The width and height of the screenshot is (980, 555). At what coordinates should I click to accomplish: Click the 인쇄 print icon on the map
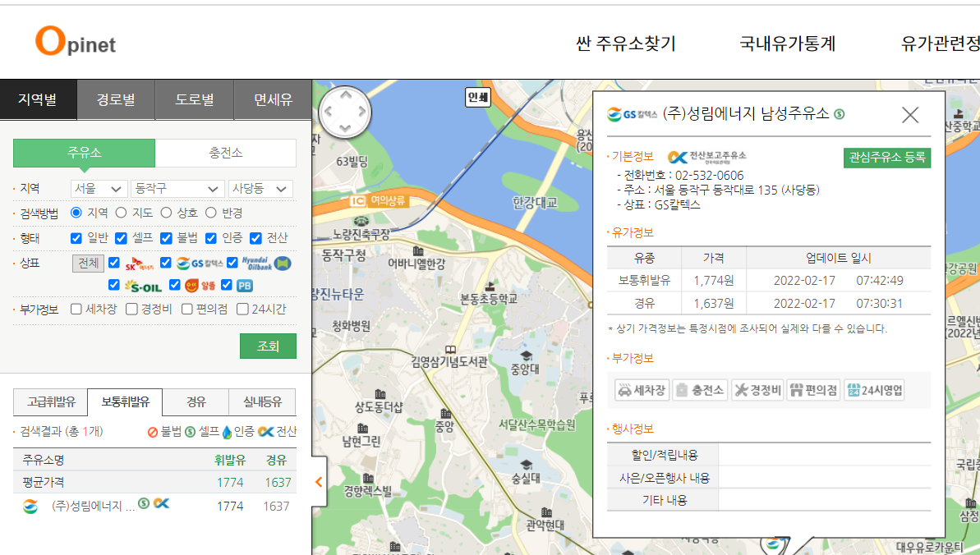point(478,97)
